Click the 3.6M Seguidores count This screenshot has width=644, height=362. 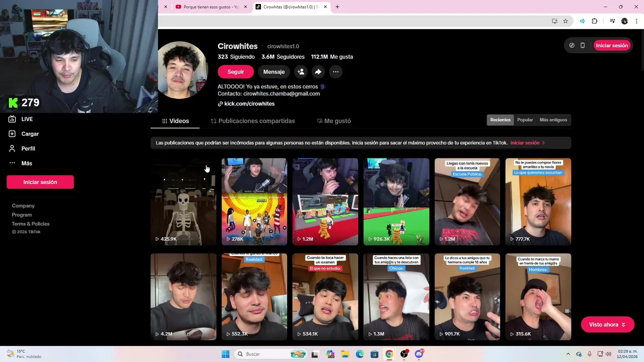283,57
